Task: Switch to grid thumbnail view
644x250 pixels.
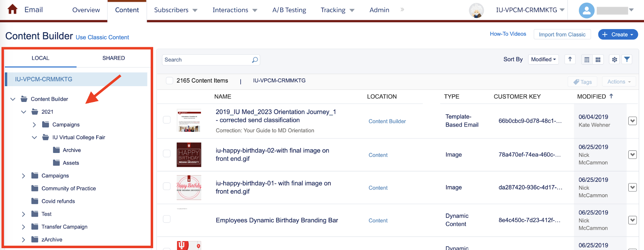Action: click(x=598, y=60)
